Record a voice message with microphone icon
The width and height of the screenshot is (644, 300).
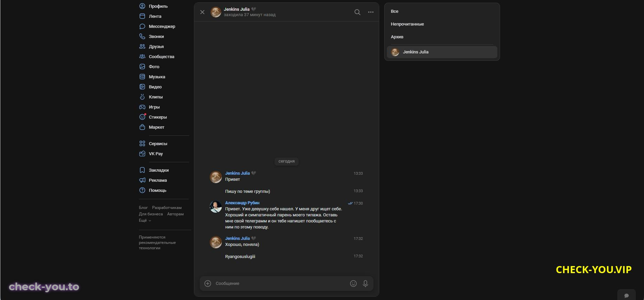coord(365,284)
